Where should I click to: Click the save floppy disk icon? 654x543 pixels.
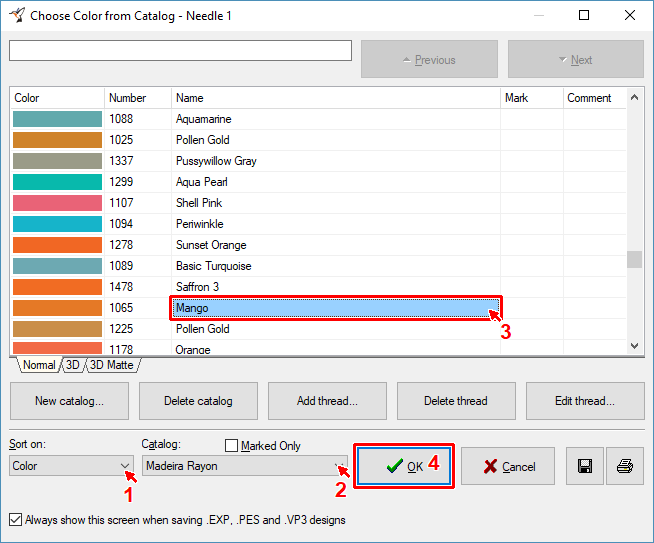583,466
